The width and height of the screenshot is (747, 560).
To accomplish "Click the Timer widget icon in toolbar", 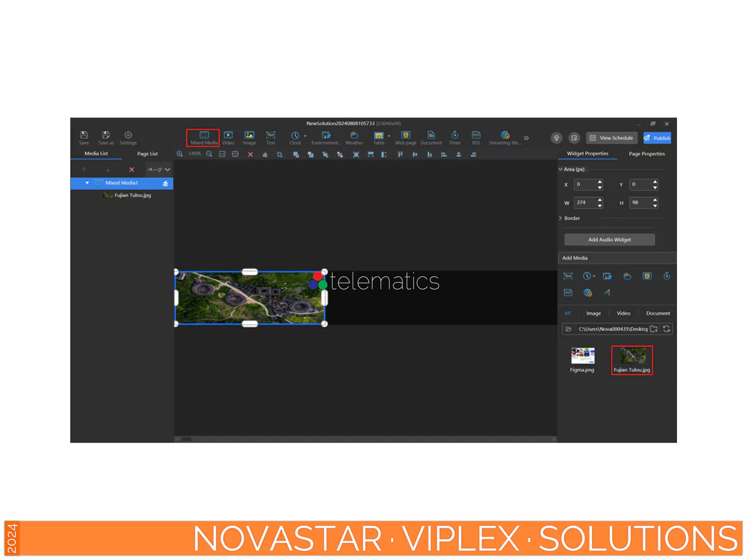I will tap(455, 137).
